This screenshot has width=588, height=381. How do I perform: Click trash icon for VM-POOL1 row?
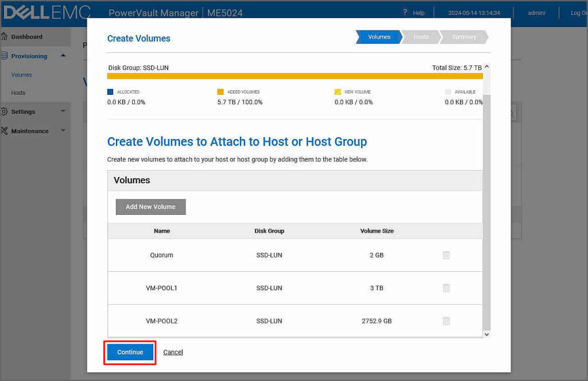pos(446,288)
